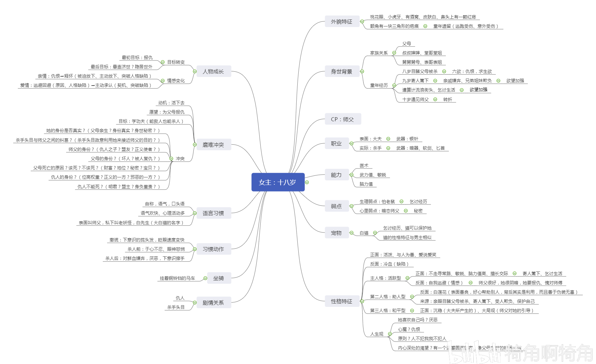Collapse the 白猫 subtopic toggle

tap(375, 233)
